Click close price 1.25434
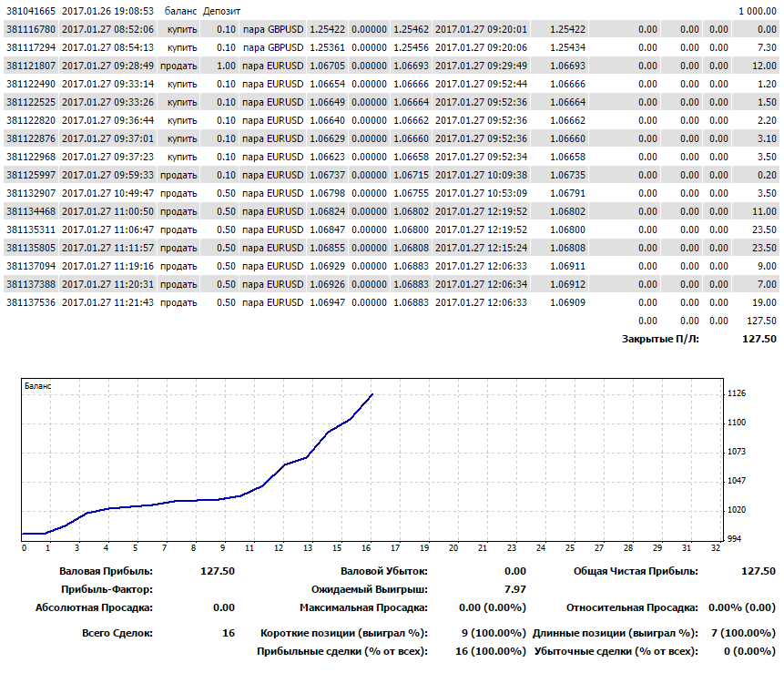The image size is (784, 673). (567, 47)
